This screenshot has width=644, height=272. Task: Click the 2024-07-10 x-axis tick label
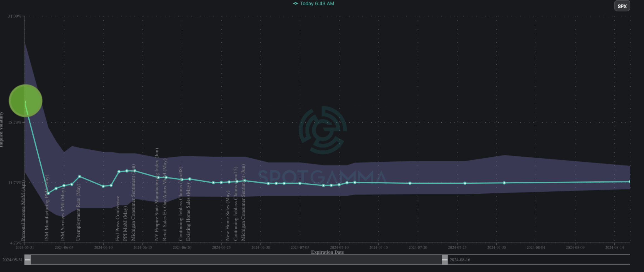click(339, 247)
